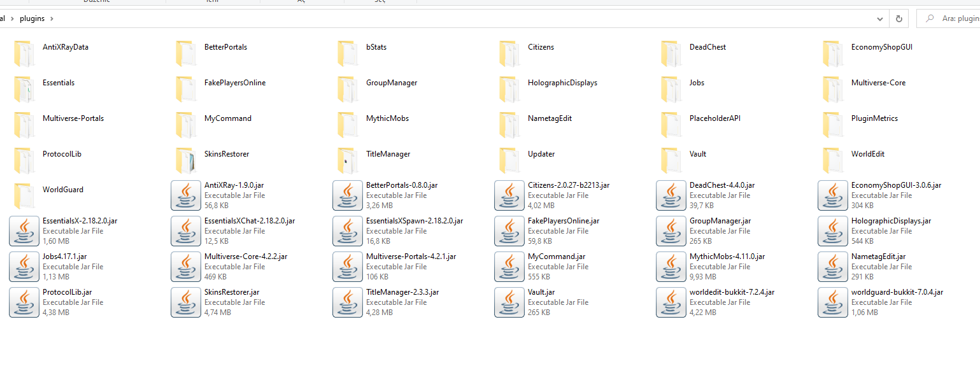This screenshot has width=980, height=373.
Task: Select the MythicMobs folder icon
Action: tap(346, 125)
